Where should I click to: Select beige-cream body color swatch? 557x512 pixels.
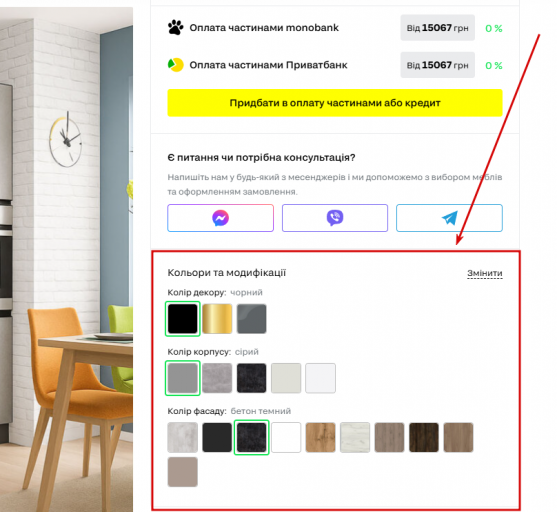point(286,378)
